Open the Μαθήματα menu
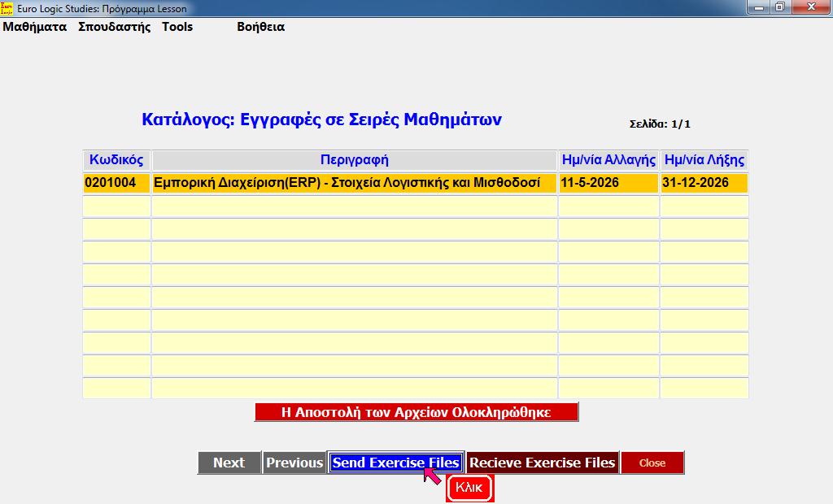833x504 pixels. pos(35,27)
